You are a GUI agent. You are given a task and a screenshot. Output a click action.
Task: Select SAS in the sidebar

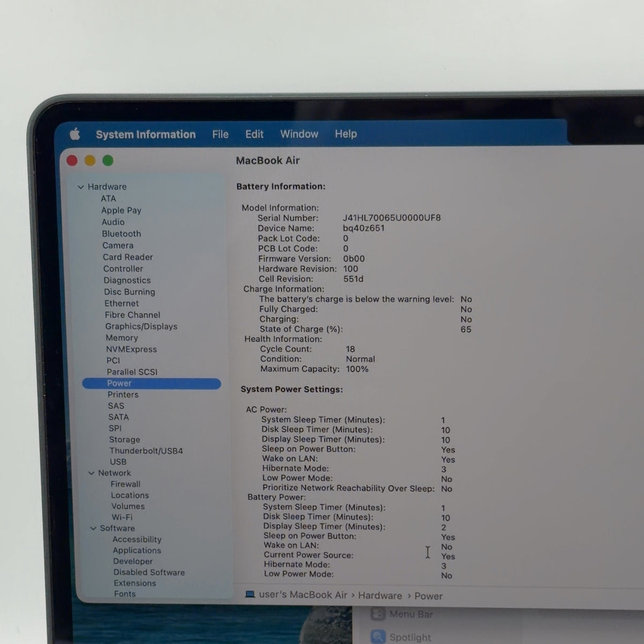click(x=116, y=406)
